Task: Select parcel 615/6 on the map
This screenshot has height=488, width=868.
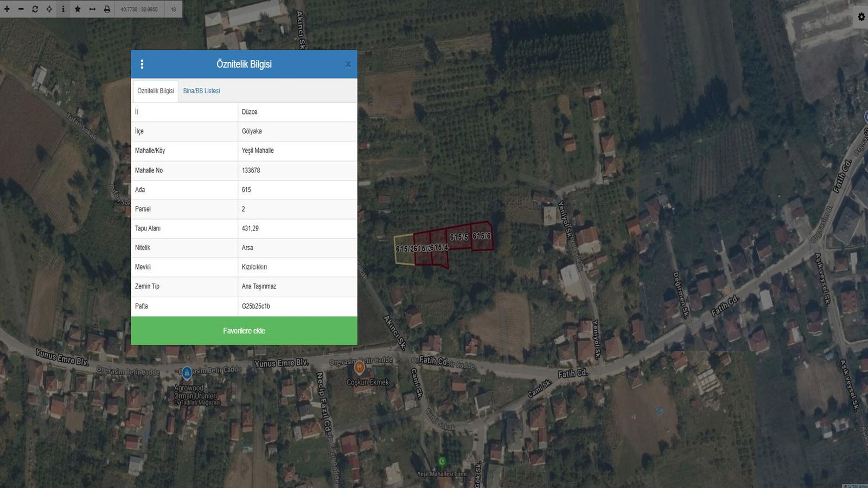Action: pyautogui.click(x=482, y=236)
